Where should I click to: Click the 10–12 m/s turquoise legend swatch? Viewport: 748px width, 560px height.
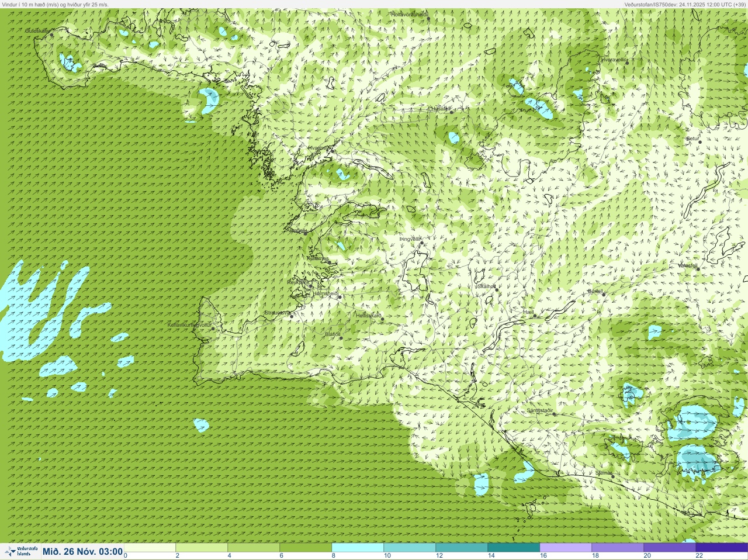pyautogui.click(x=410, y=548)
